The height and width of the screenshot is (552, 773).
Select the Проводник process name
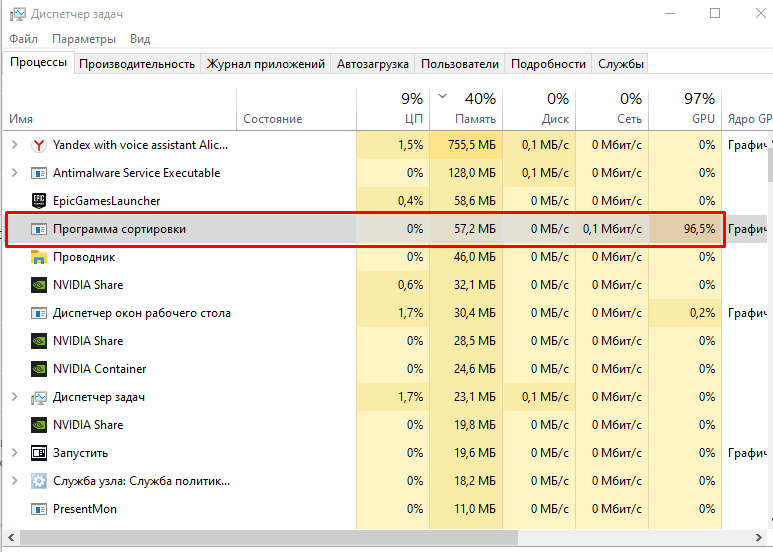pyautogui.click(x=84, y=257)
